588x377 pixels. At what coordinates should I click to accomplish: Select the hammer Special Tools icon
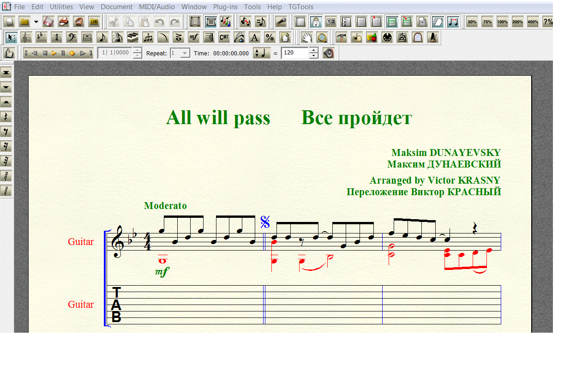point(342,37)
